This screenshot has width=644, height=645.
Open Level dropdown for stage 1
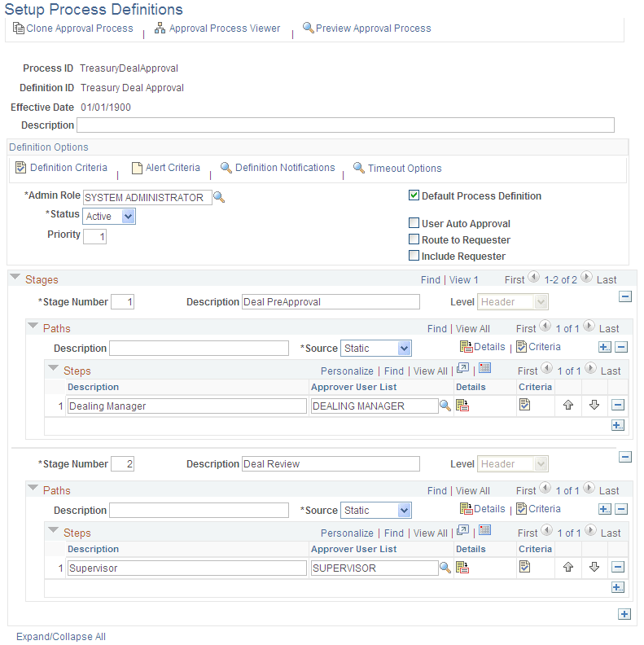(512, 302)
